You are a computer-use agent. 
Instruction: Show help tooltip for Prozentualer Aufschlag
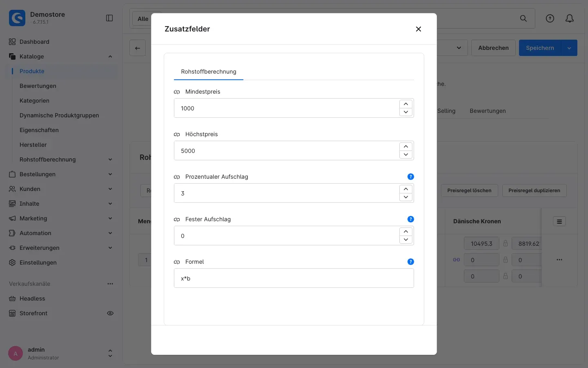pos(411,177)
